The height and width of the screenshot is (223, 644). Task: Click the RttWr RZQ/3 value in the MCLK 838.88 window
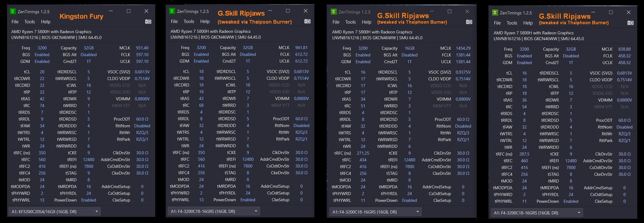(x=624, y=134)
